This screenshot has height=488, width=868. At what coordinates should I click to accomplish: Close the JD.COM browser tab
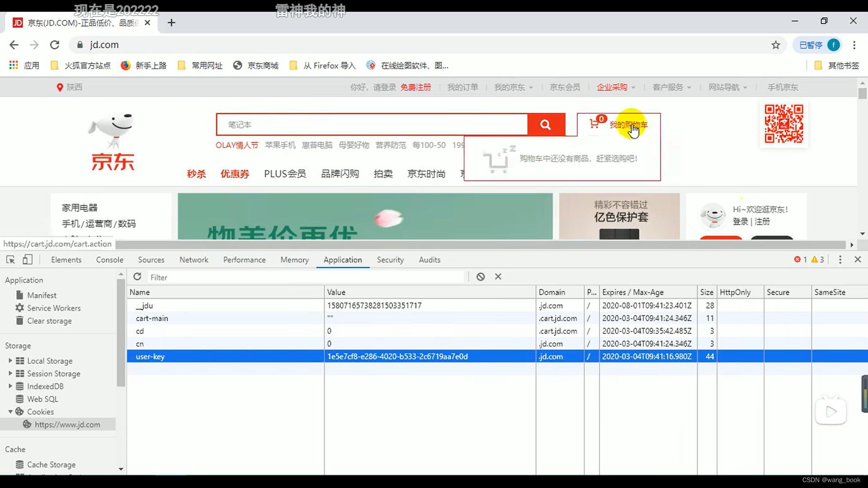click(147, 23)
